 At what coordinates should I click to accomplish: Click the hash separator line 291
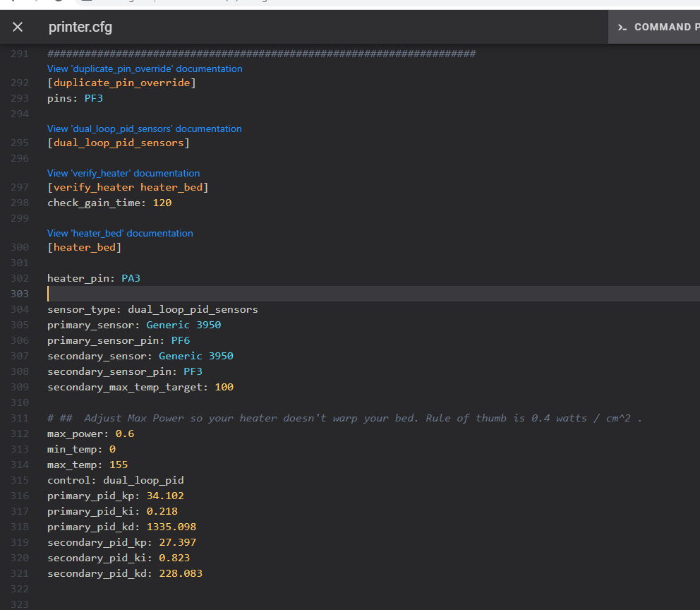click(x=262, y=54)
